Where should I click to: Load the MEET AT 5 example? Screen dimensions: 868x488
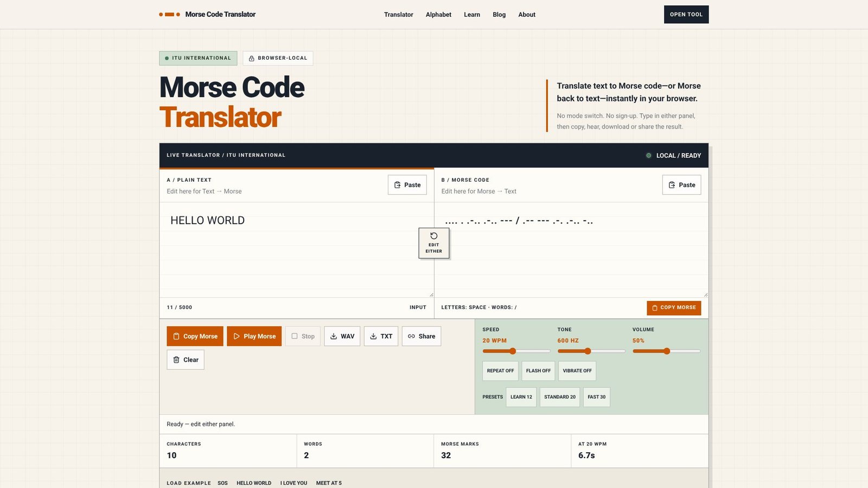(329, 483)
